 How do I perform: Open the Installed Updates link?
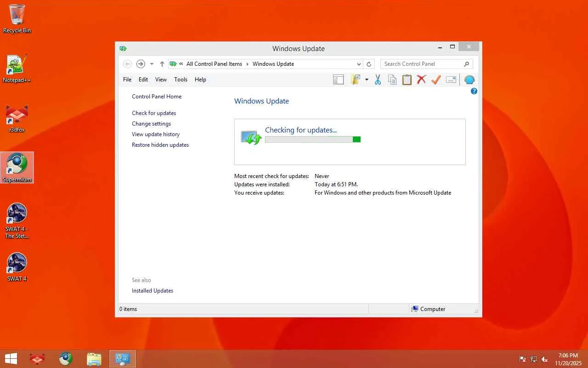(x=153, y=291)
